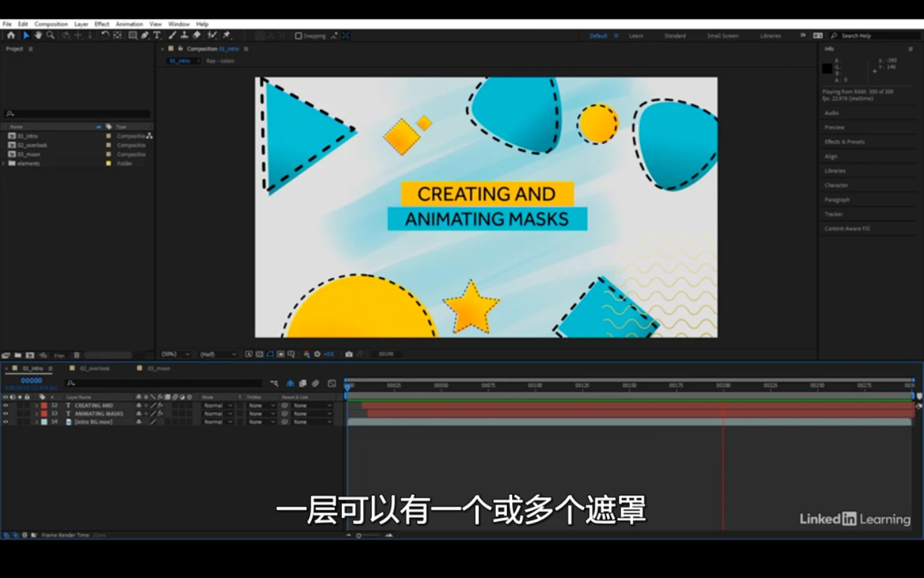Image resolution: width=924 pixels, height=578 pixels.
Task: Click the Home icon in toolbar
Action: (10, 36)
